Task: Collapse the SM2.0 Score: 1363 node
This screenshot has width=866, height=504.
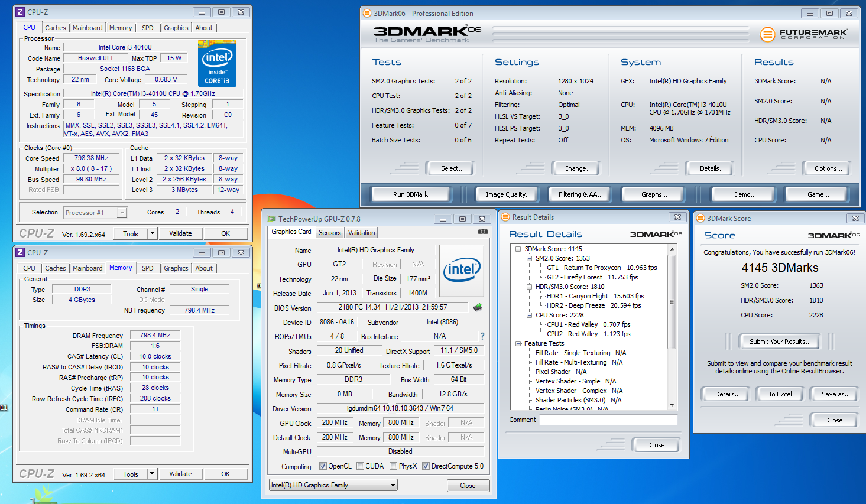Action: [529, 258]
